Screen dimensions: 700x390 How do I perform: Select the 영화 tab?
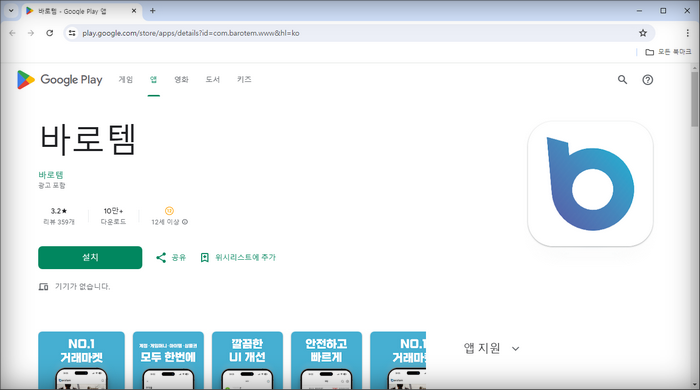(181, 79)
